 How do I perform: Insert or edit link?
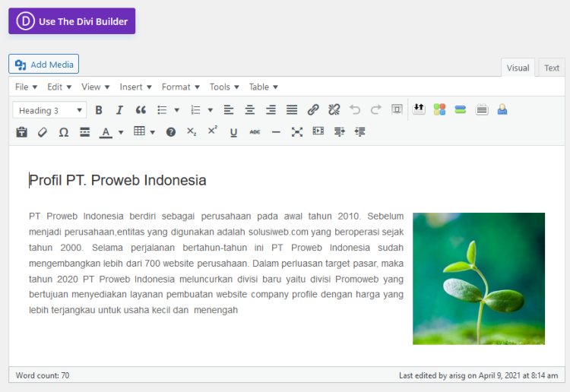(x=313, y=109)
